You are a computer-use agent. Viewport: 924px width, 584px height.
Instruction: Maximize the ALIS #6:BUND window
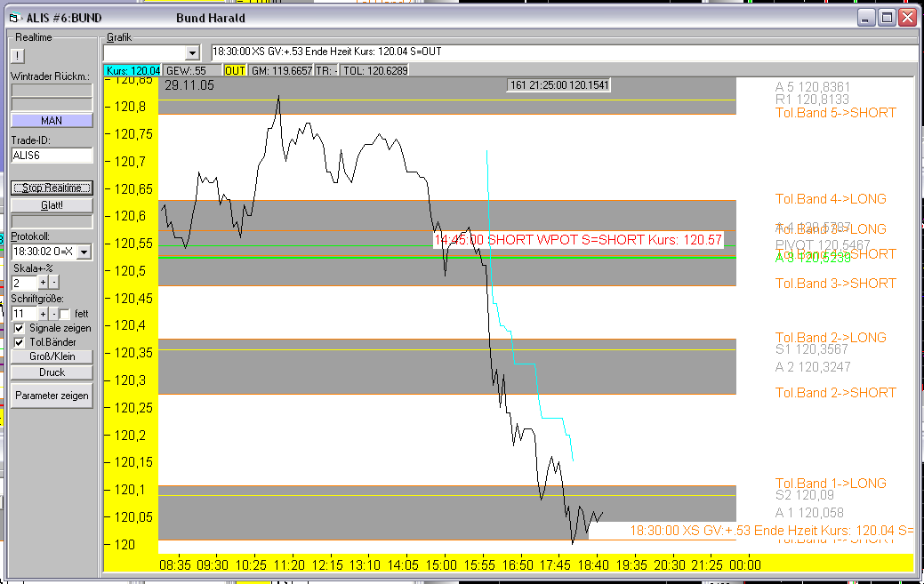click(x=887, y=18)
